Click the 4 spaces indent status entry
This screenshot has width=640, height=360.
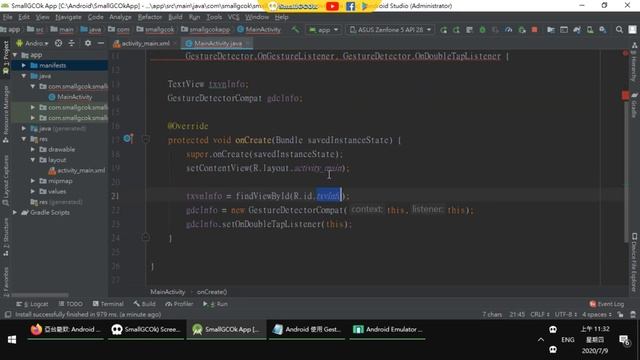[597, 315]
